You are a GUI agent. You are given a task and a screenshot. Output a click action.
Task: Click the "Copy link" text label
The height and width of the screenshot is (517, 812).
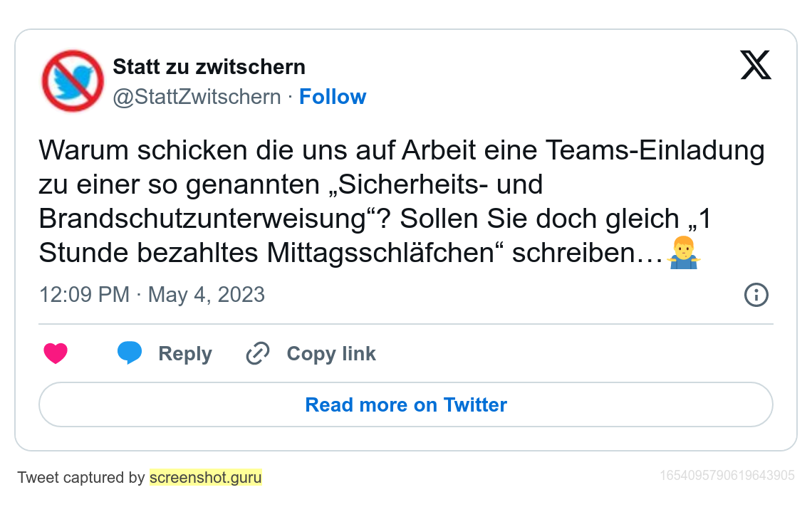click(331, 354)
